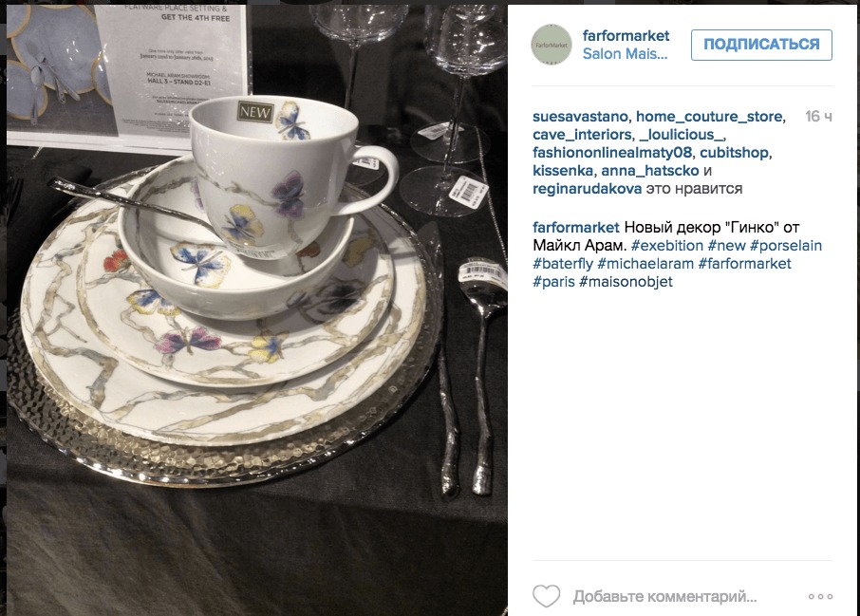The width and height of the screenshot is (860, 616).
Task: Open suesavastano liker profile
Action: point(580,117)
